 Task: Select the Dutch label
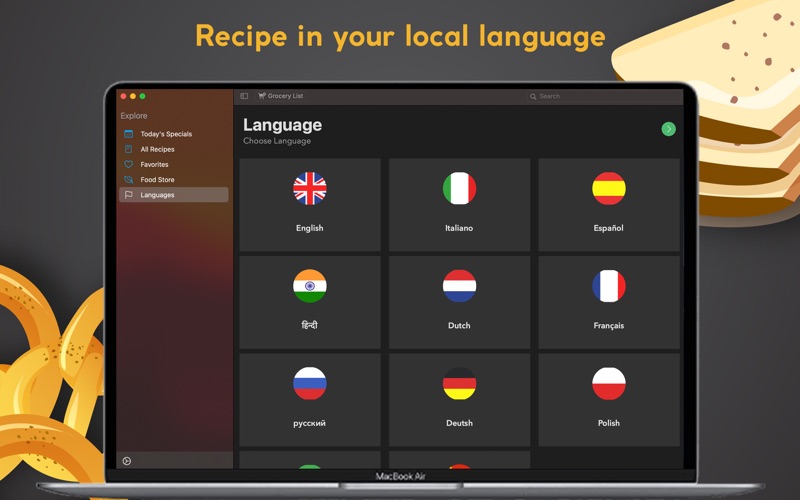[459, 326]
